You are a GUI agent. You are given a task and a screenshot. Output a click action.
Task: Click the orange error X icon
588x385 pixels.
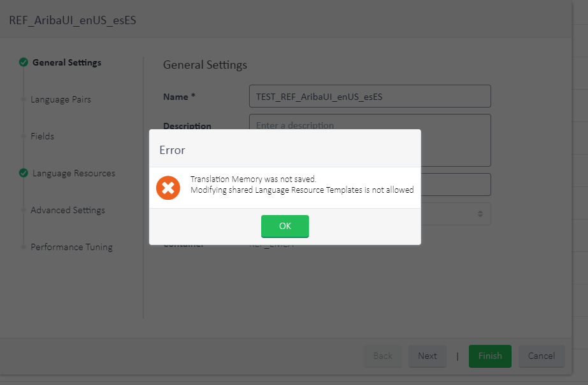[x=168, y=188]
